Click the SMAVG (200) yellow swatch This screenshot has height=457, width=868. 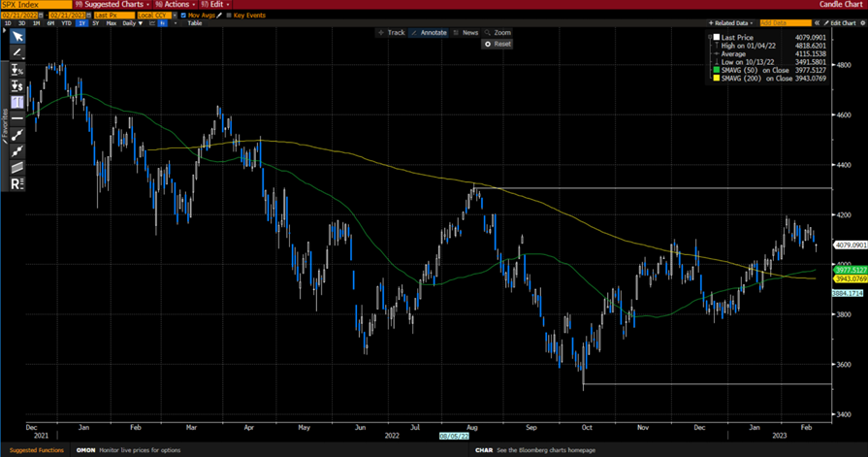tap(717, 79)
